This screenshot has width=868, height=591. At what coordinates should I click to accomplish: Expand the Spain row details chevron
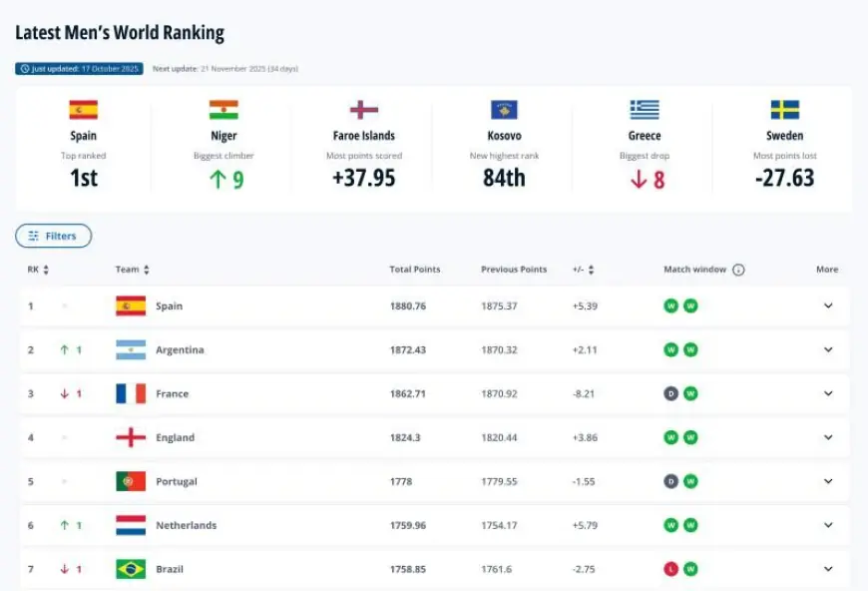click(827, 305)
